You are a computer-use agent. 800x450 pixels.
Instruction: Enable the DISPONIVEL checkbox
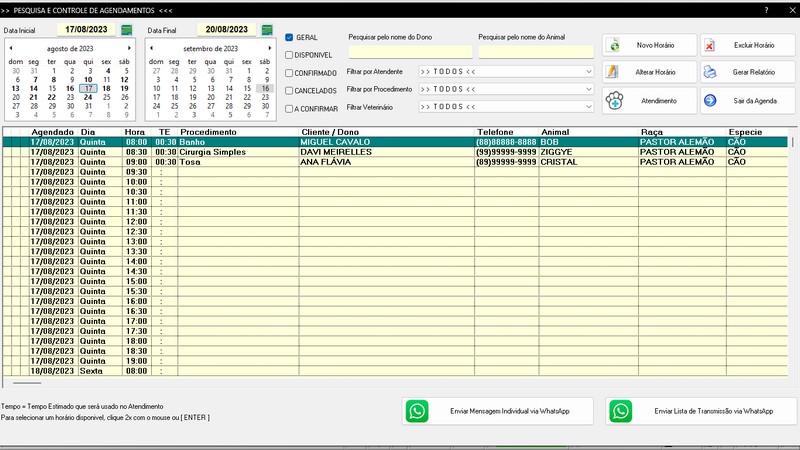point(290,55)
